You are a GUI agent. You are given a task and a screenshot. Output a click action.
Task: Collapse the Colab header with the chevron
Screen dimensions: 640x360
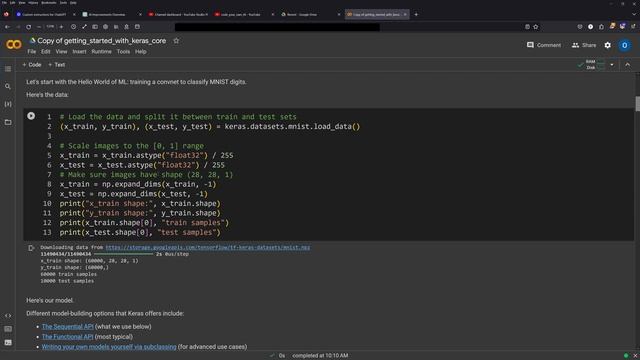(628, 64)
